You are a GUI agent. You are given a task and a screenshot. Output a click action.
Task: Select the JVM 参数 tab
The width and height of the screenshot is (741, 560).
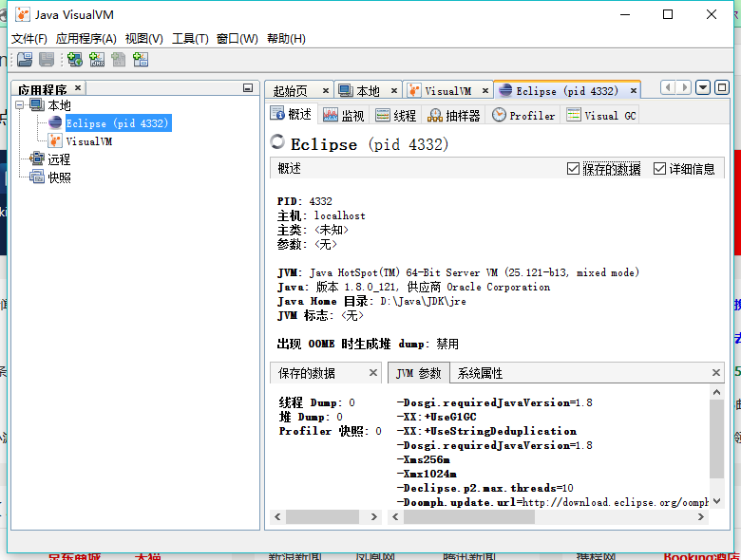pyautogui.click(x=419, y=373)
